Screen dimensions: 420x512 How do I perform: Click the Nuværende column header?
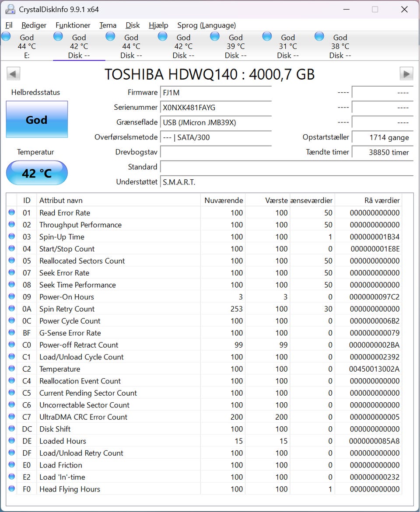(x=223, y=200)
